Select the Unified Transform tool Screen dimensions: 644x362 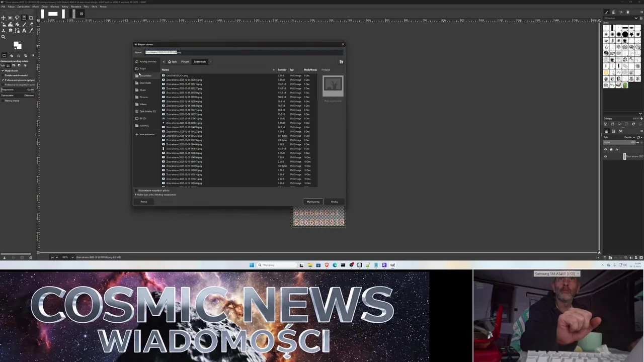point(4,24)
